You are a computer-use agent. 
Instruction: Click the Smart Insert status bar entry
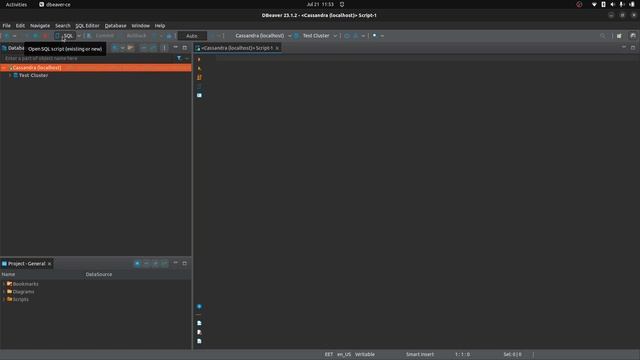coord(420,355)
